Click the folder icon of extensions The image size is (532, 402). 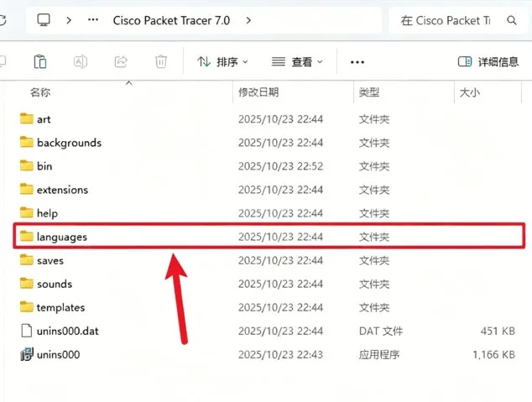coord(27,189)
